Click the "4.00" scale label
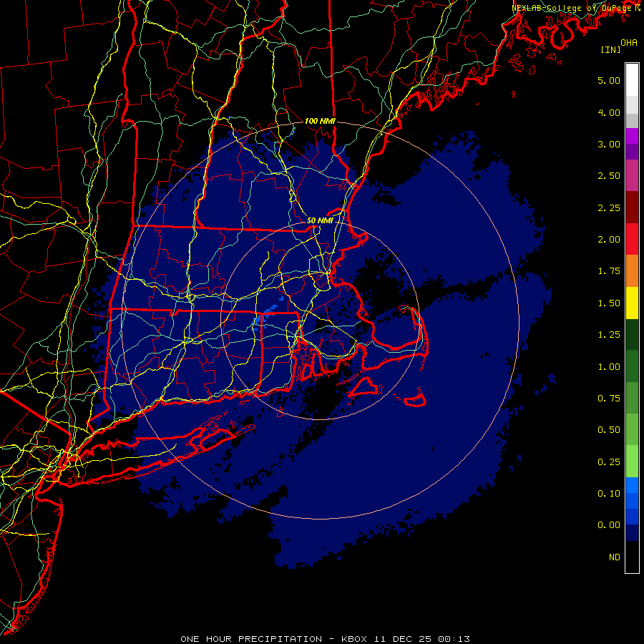 (609, 112)
